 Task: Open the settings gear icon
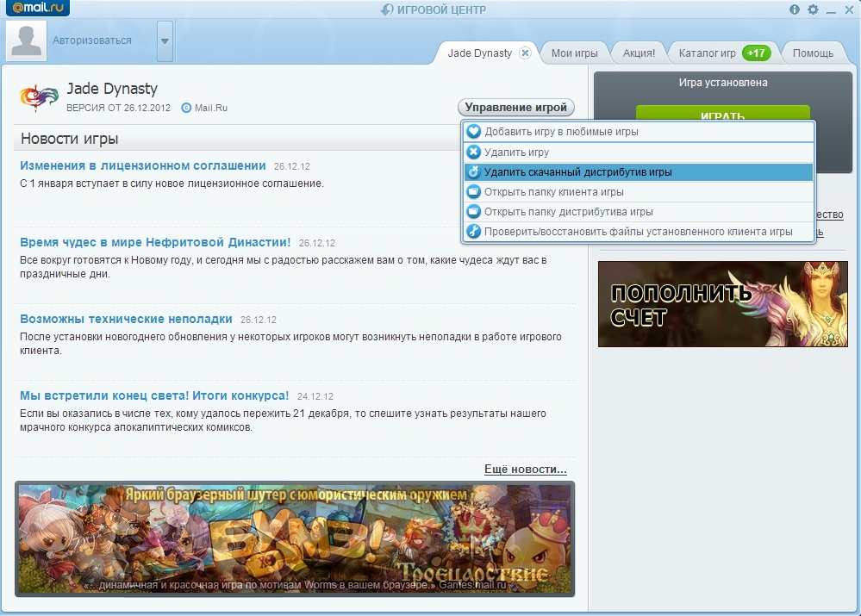click(x=813, y=9)
